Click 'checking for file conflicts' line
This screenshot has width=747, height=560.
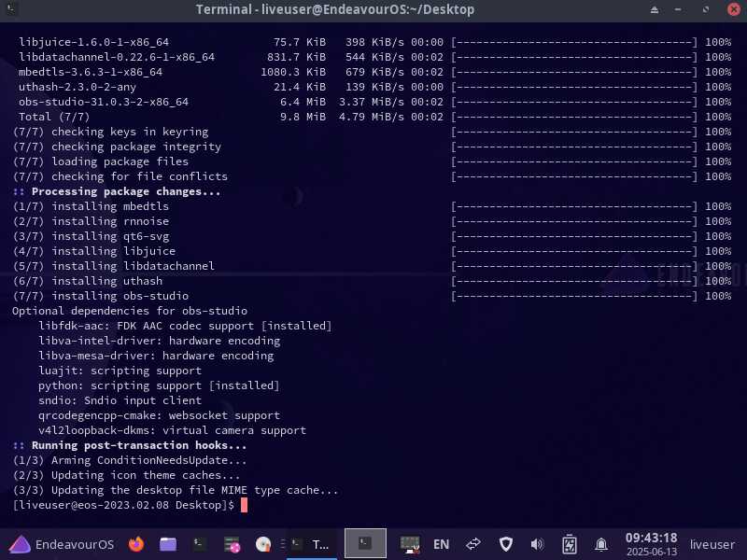372,176
